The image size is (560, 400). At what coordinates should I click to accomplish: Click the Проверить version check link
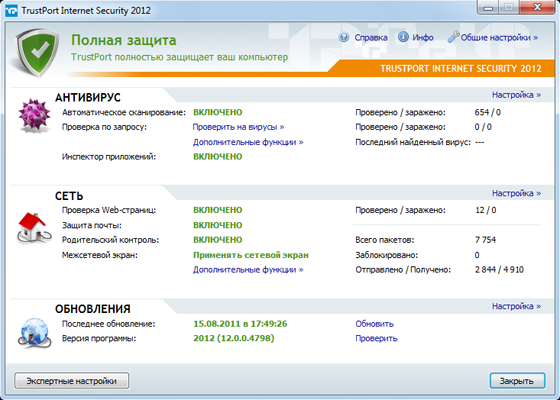(376, 338)
